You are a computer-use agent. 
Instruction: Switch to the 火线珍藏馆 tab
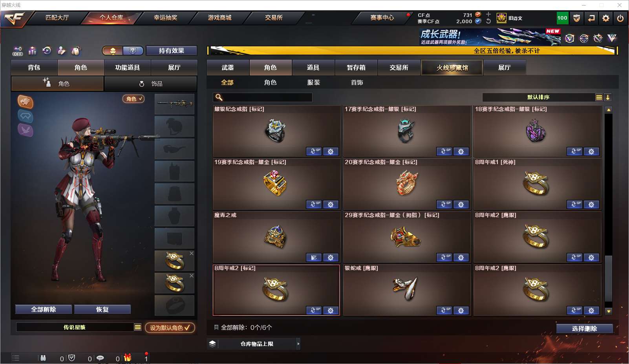(452, 68)
